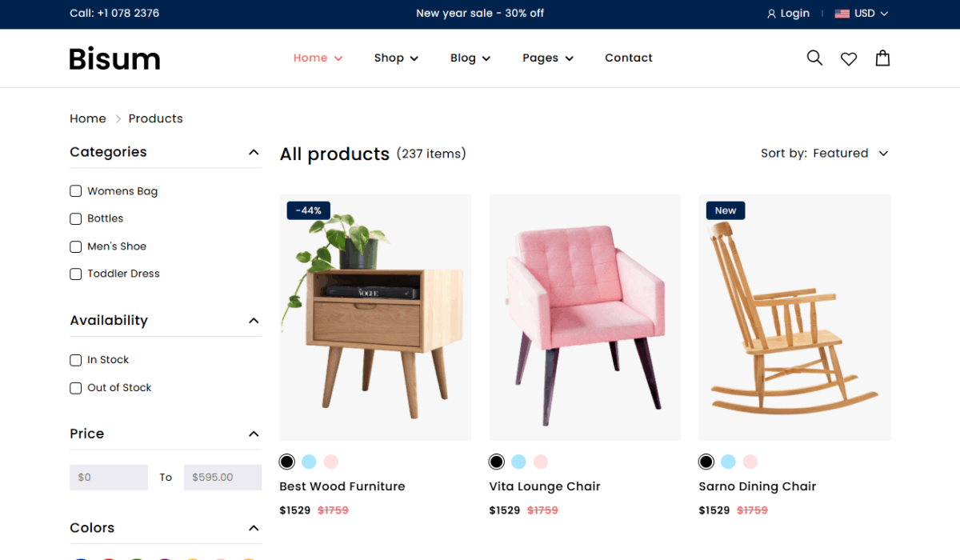Go to the Contact page
This screenshot has width=960, height=560.
[x=629, y=58]
